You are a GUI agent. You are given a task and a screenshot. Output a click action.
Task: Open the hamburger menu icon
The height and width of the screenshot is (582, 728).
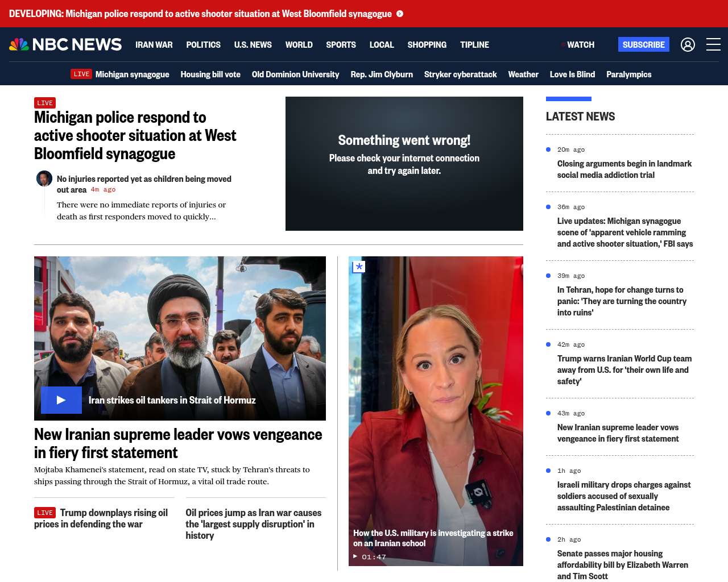[713, 44]
